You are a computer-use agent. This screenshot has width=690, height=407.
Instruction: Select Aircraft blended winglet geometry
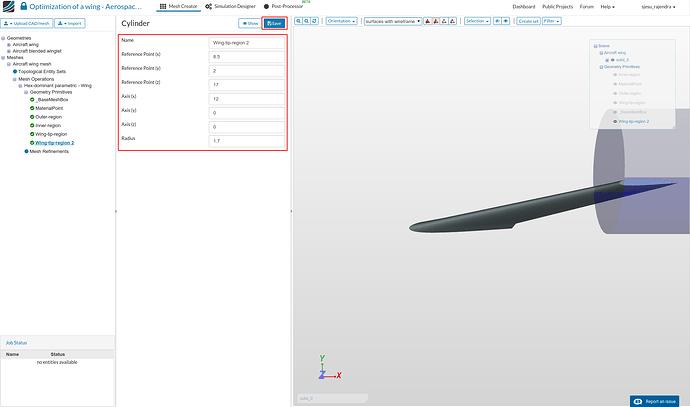click(37, 51)
